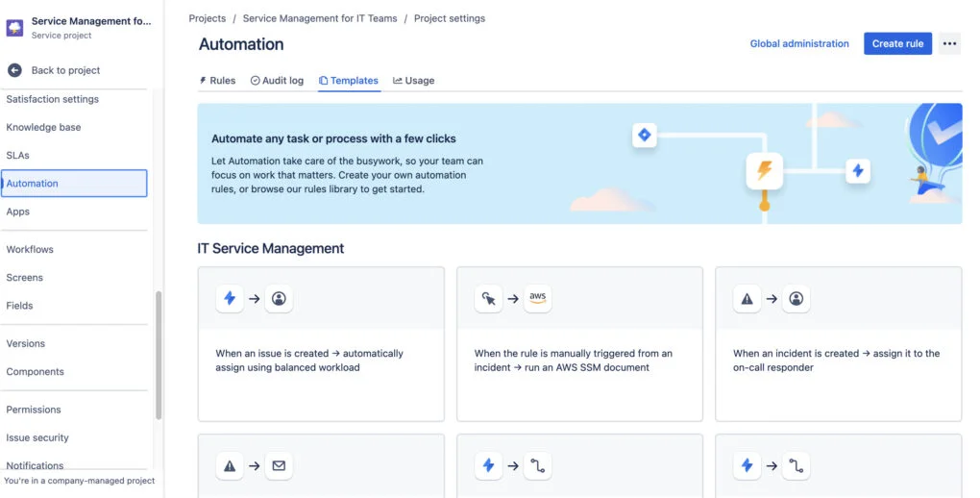Click the user icon in balanced workload card
This screenshot has width=980, height=498.
(x=279, y=298)
